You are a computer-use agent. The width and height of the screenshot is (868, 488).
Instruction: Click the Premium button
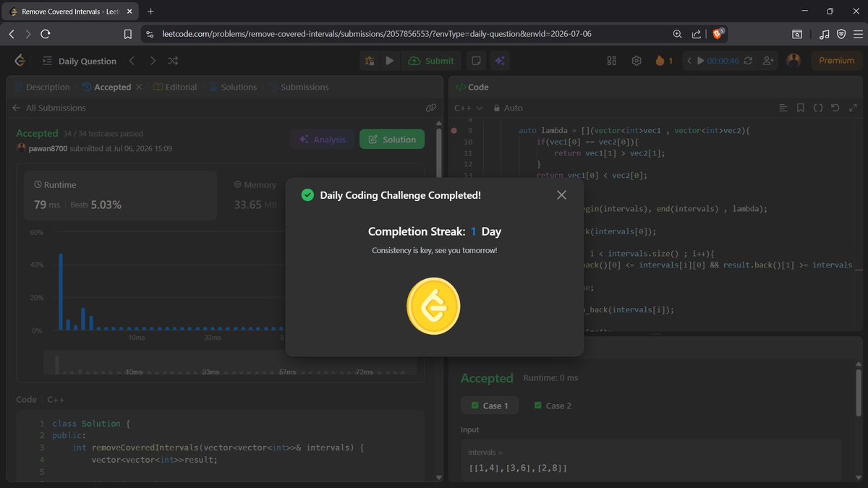coord(836,61)
